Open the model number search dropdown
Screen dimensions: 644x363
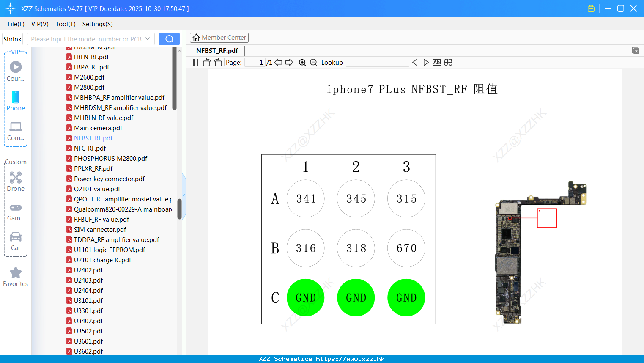click(148, 39)
